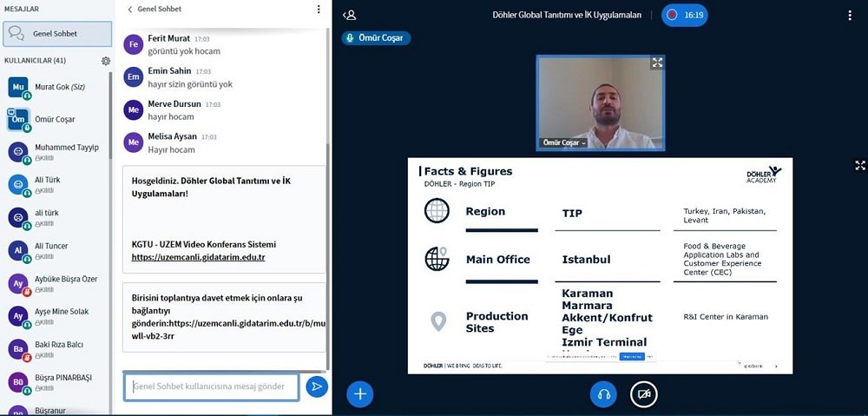Make Ömür Coşar's webcam video fullscreen

click(x=657, y=63)
